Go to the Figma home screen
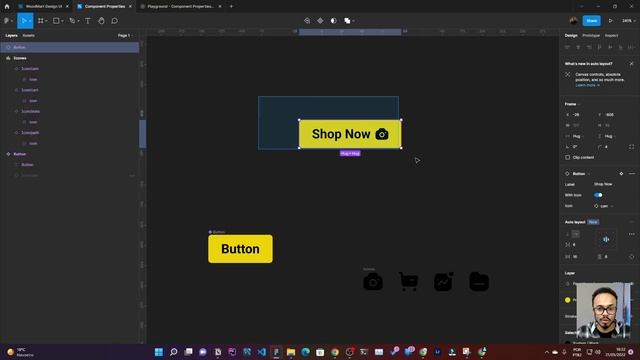 click(7, 7)
